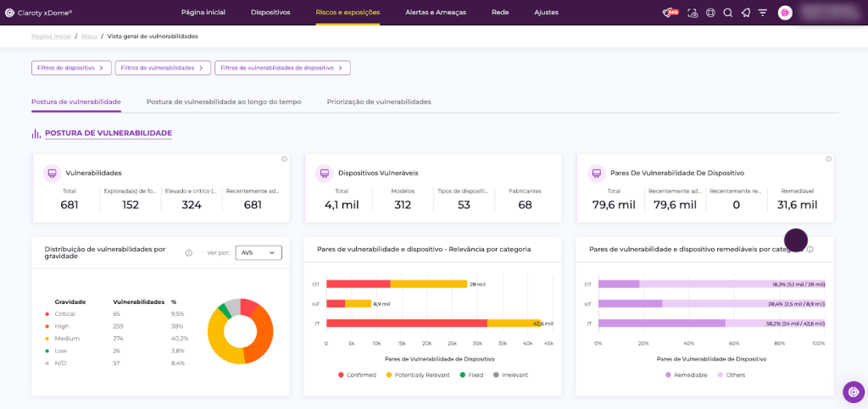The image size is (868, 409).
Task: Open the notifications bell icon
Action: [745, 13]
